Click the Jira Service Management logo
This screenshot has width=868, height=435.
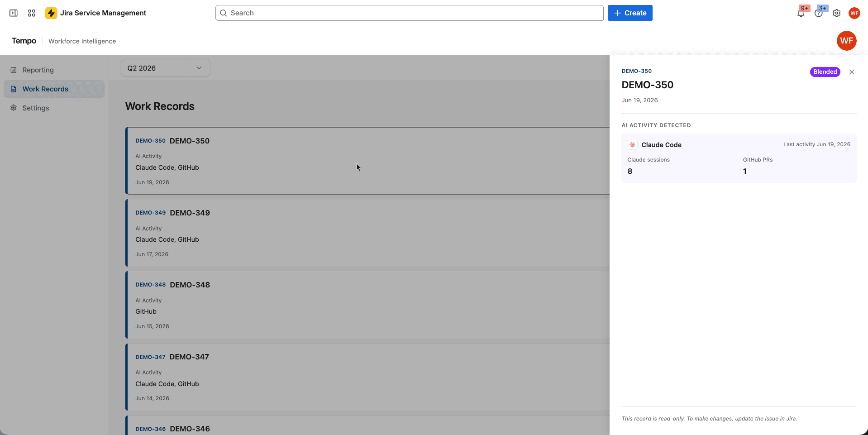click(51, 13)
